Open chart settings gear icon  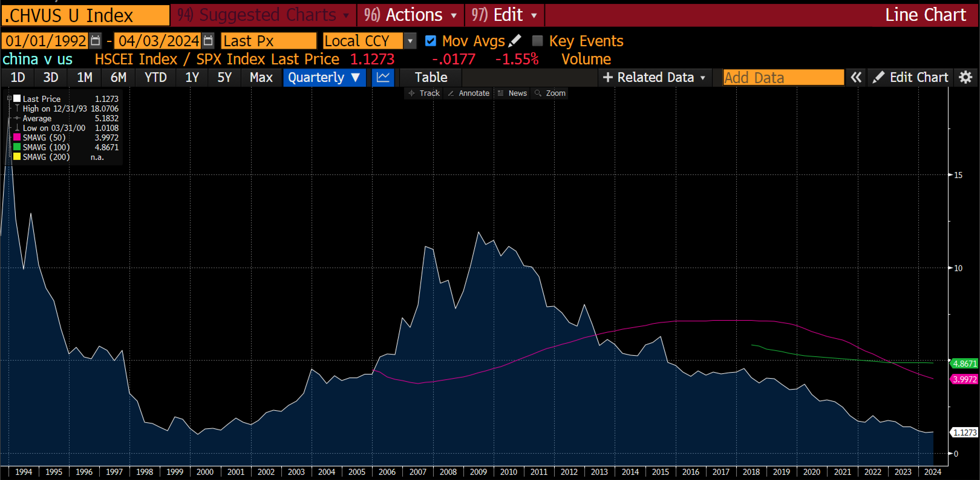[x=965, y=77]
